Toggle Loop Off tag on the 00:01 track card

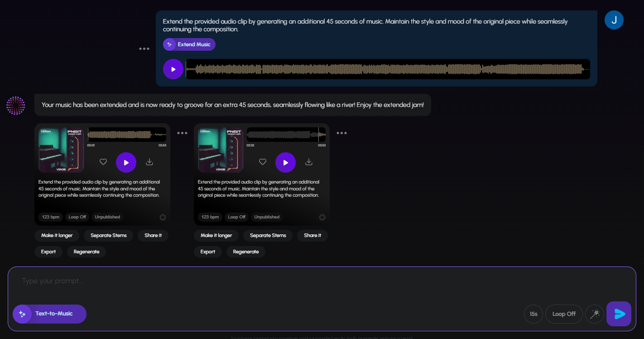[x=77, y=217]
